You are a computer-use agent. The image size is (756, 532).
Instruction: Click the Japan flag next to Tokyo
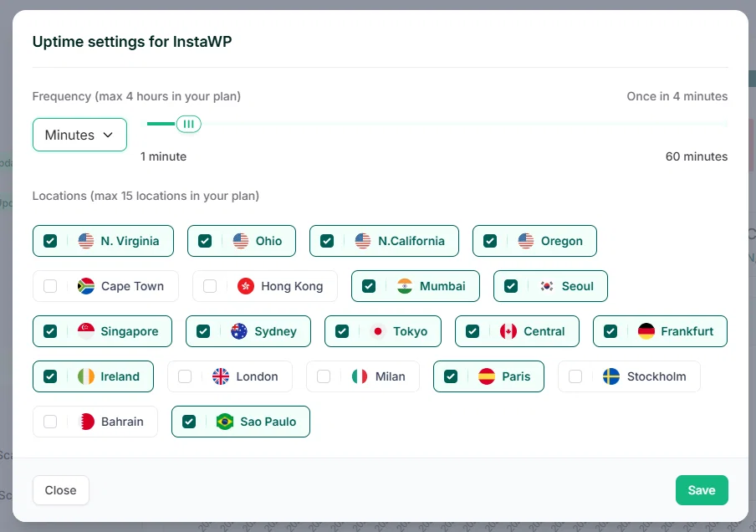[378, 331]
